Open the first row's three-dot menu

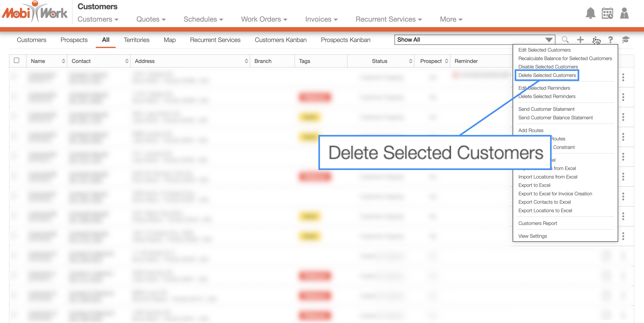point(623,77)
